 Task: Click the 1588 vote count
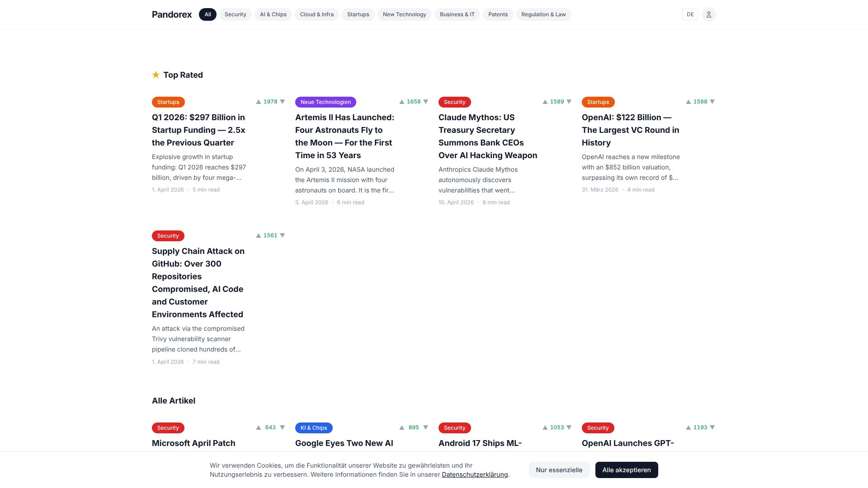pos(700,102)
